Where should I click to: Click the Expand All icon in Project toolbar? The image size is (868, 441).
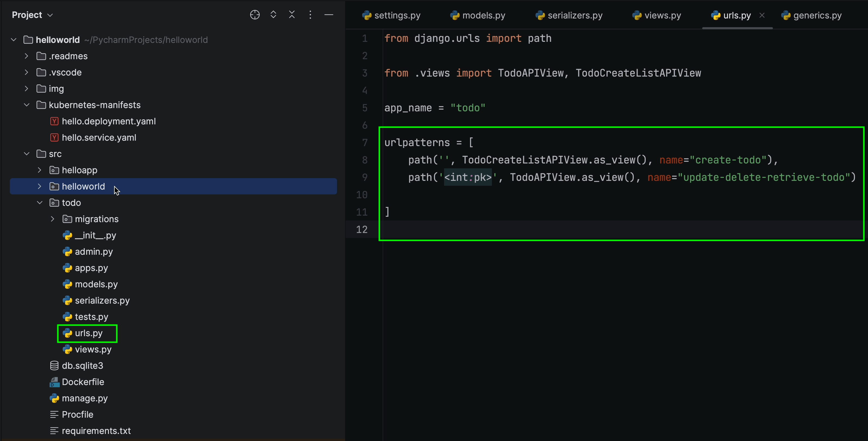coord(273,14)
